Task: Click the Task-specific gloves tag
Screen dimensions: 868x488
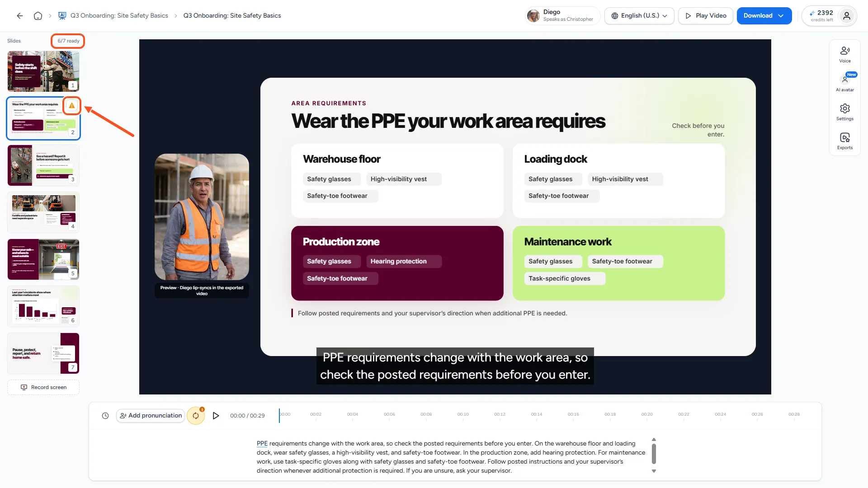Action: (565, 279)
